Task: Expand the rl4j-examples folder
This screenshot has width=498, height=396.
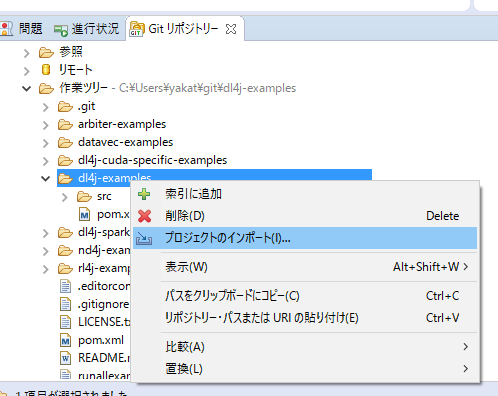Action: pyautogui.click(x=46, y=269)
